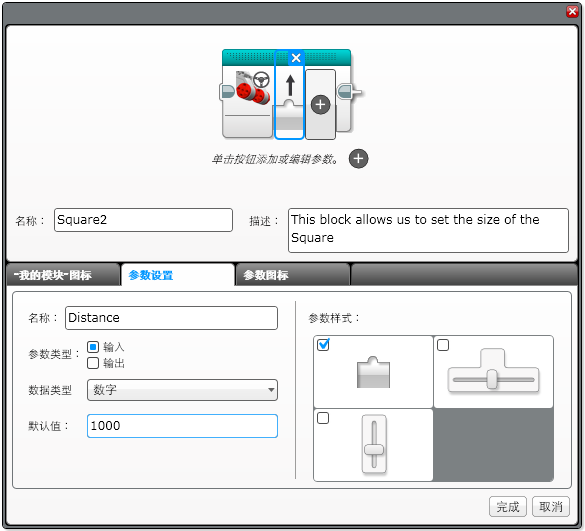The width and height of the screenshot is (585, 531).
Task: Check the horizontal slider parameter style
Action: 443,345
